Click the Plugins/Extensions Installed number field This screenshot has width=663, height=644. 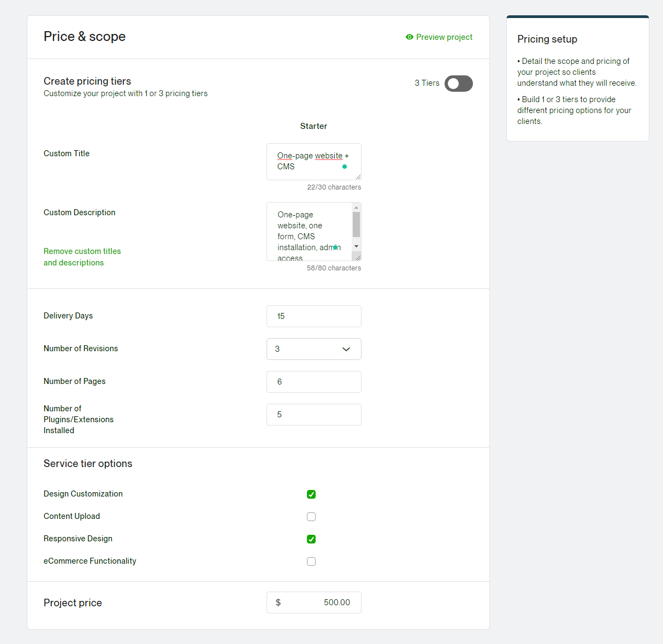(x=313, y=415)
